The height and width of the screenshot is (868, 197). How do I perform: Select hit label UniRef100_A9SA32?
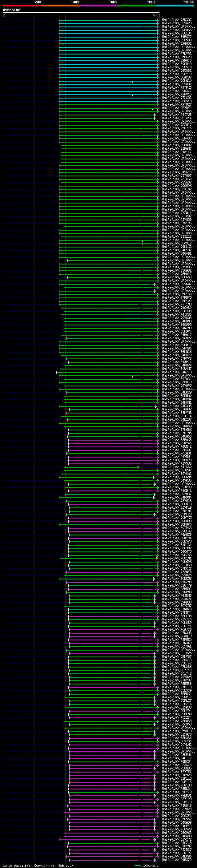pos(176,84)
